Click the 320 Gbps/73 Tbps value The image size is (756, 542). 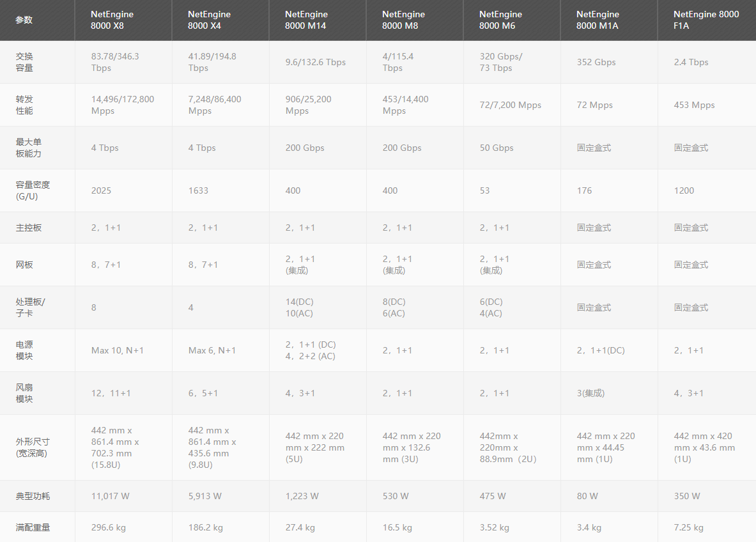tap(501, 62)
